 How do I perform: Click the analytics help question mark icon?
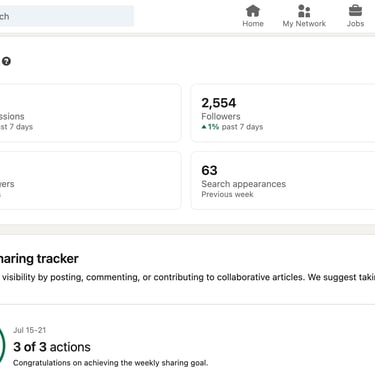coord(6,61)
